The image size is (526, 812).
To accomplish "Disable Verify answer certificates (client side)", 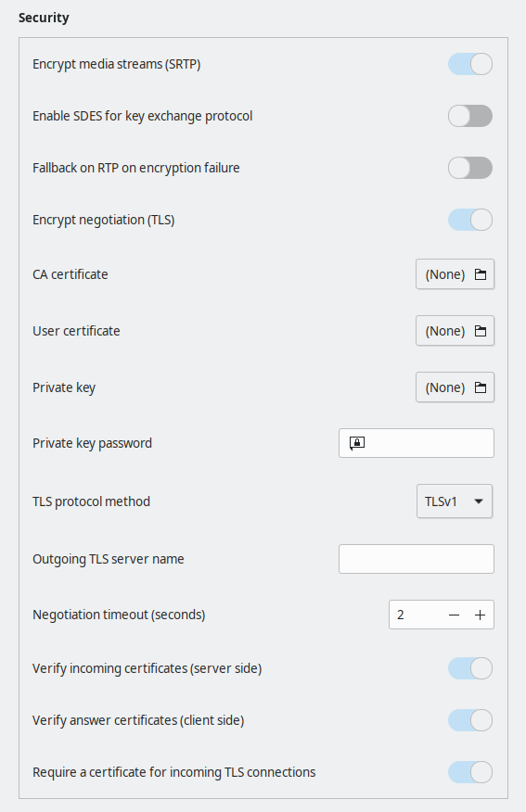I will pyautogui.click(x=470, y=720).
